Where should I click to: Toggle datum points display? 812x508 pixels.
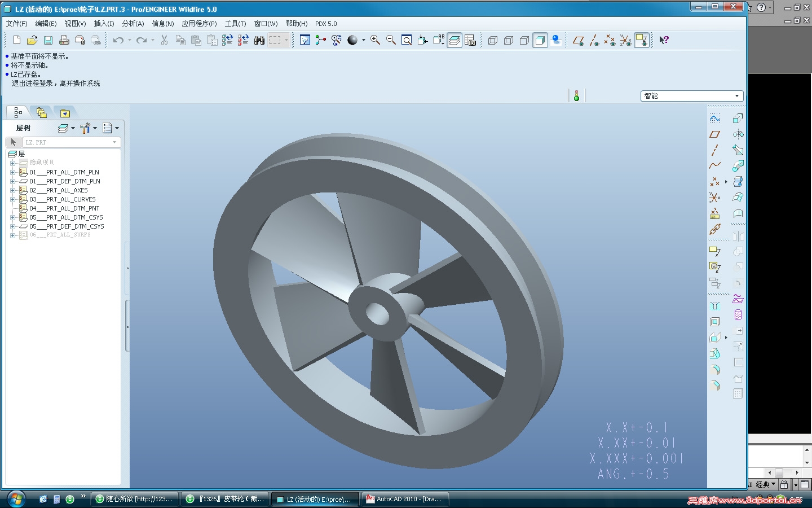[610, 40]
